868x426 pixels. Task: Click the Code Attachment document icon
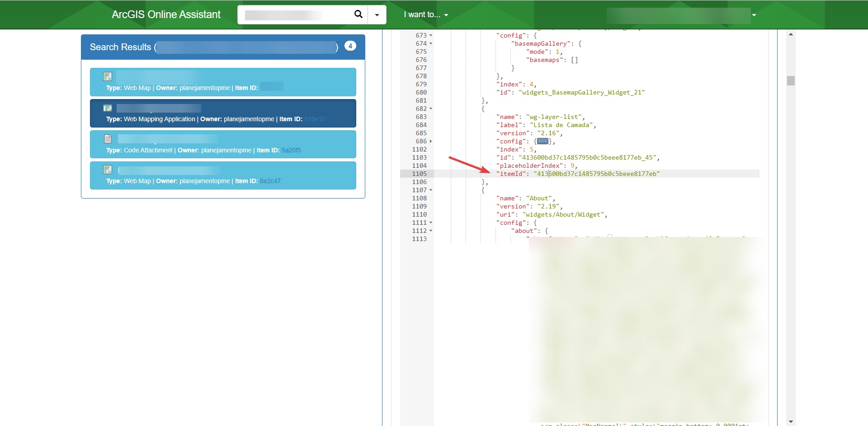point(108,139)
